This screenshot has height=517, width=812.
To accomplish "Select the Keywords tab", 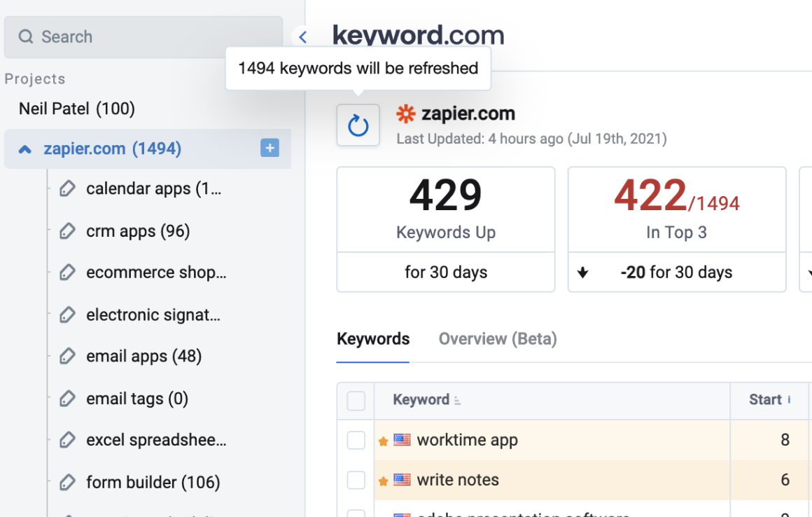I will (x=373, y=338).
